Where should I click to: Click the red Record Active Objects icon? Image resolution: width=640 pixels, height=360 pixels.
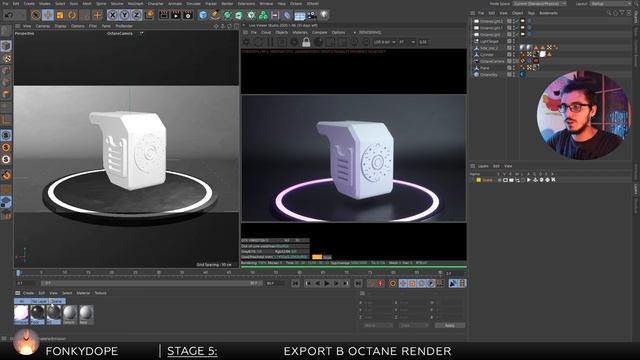click(x=380, y=283)
